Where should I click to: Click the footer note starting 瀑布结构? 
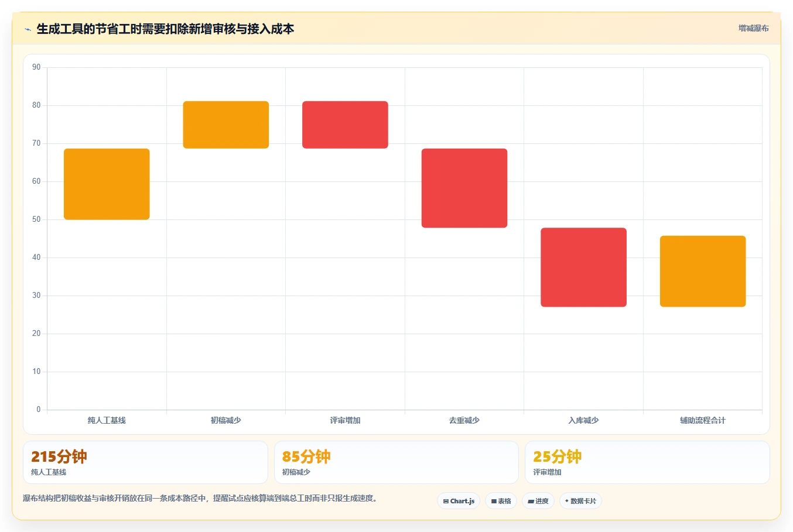point(202,499)
